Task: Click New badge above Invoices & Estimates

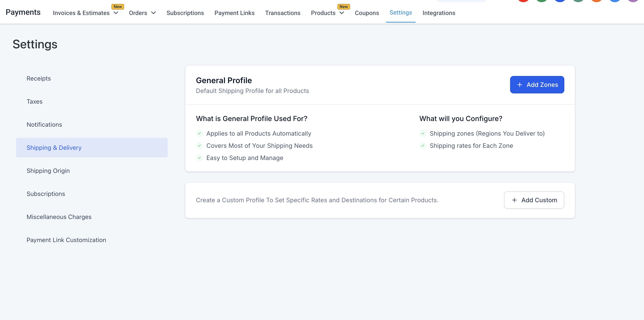Action: coord(118,7)
